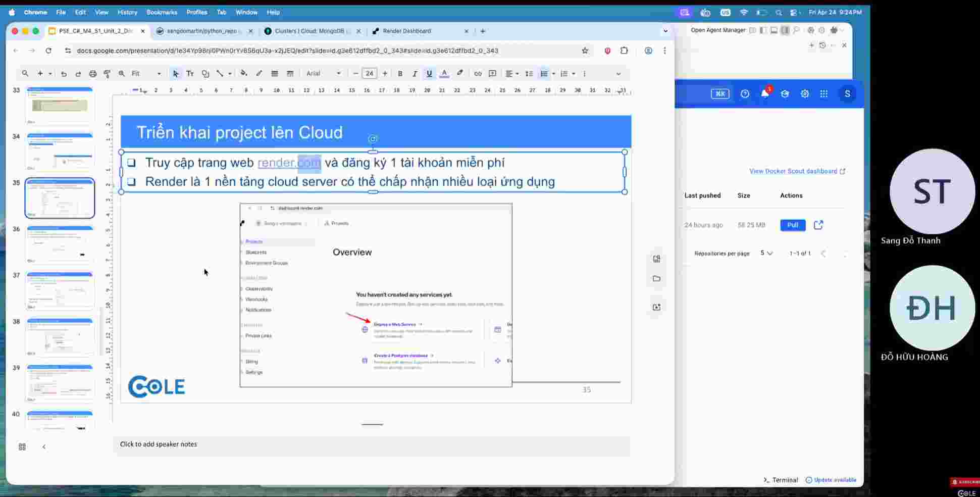Open Docker settings gear
980x497 pixels.
805,94
